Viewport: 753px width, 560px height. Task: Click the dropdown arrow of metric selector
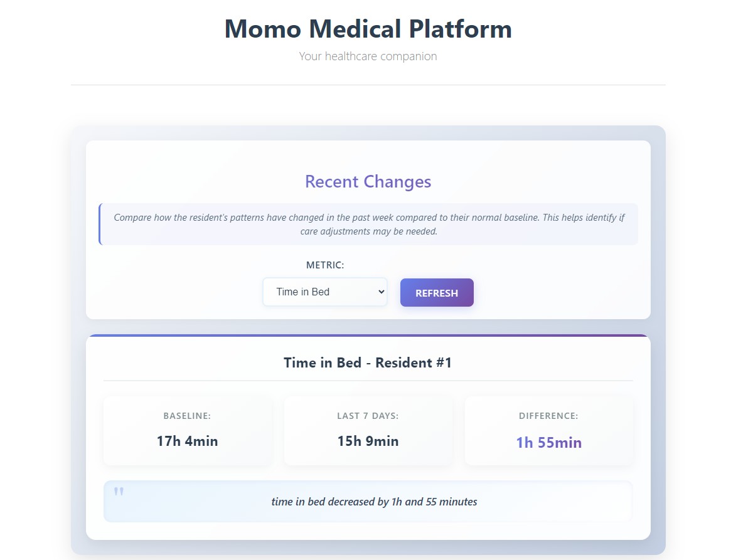[x=380, y=292]
